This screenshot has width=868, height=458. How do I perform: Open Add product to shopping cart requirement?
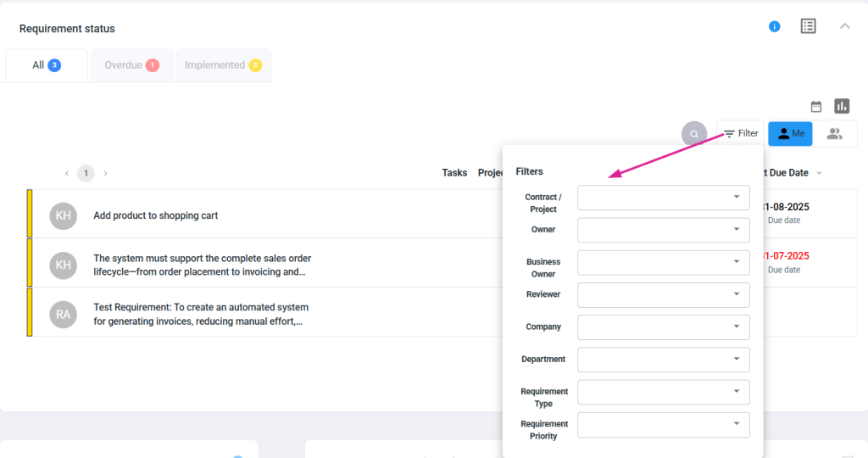[156, 215]
